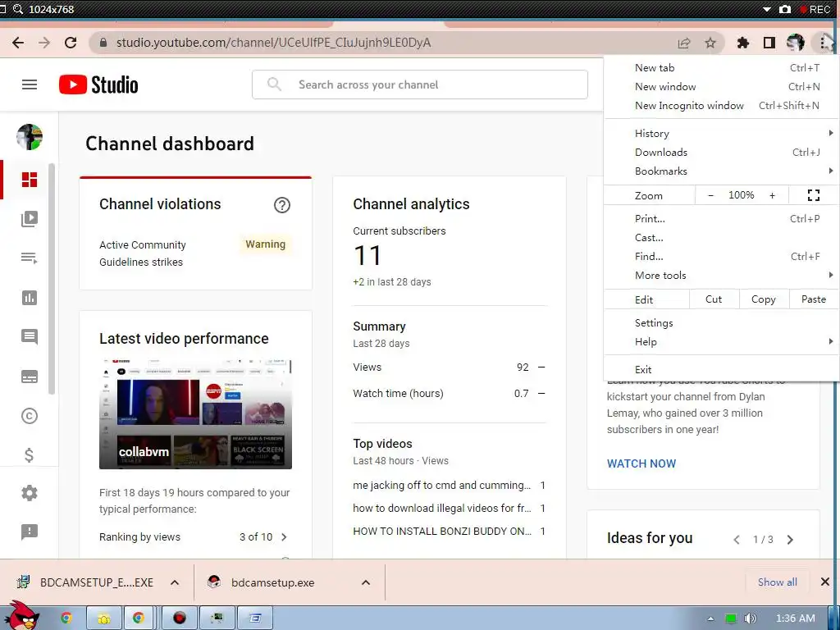Click the Channel violations help icon
840x630 pixels.
pyautogui.click(x=282, y=204)
